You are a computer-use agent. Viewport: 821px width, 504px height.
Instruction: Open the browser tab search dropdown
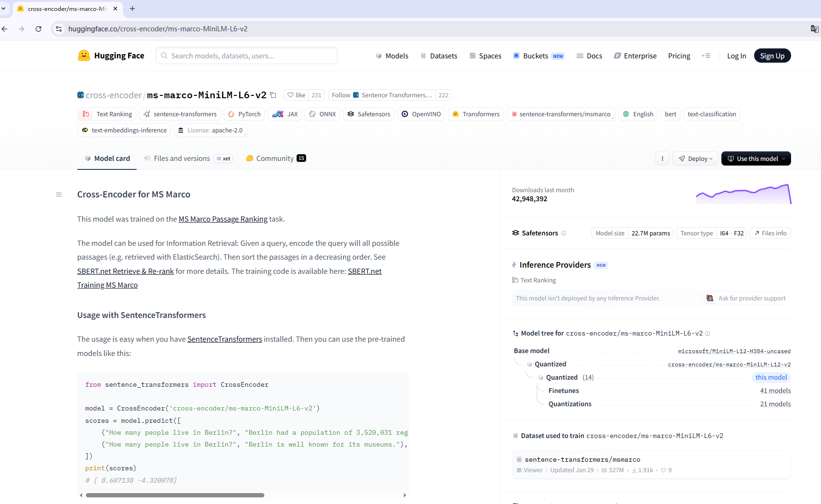pyautogui.click(x=3, y=9)
